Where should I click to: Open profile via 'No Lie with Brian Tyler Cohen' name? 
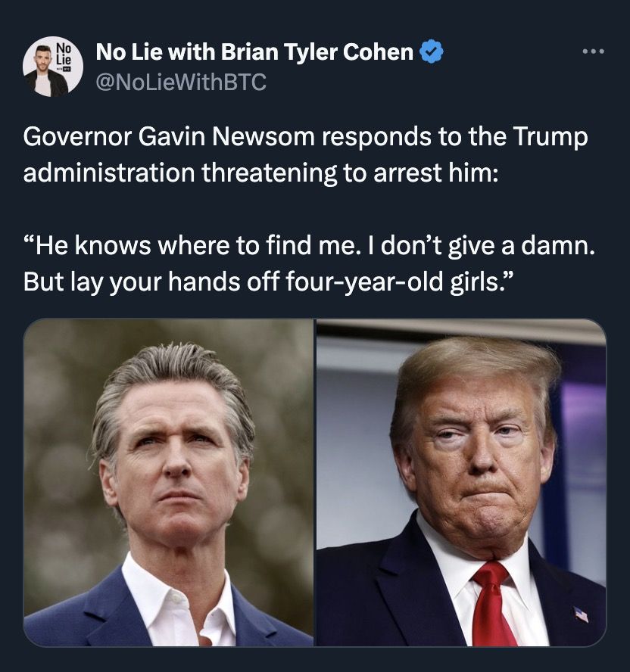254,52
